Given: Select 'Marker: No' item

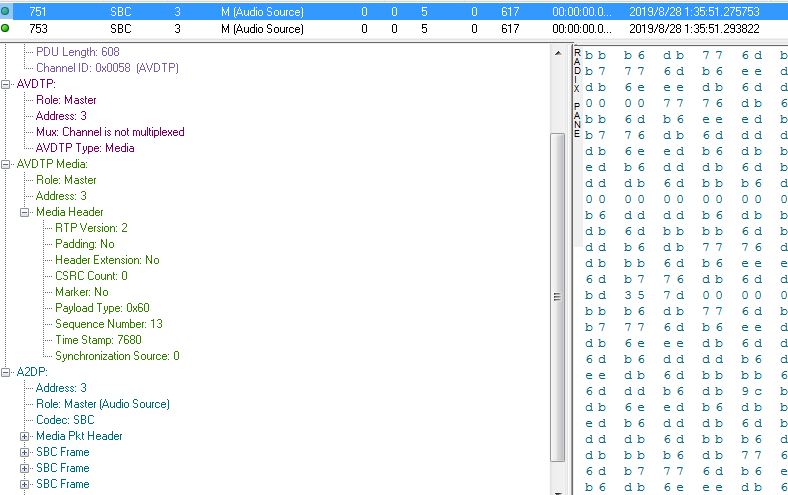Looking at the screenshot, I should click(x=82, y=292).
